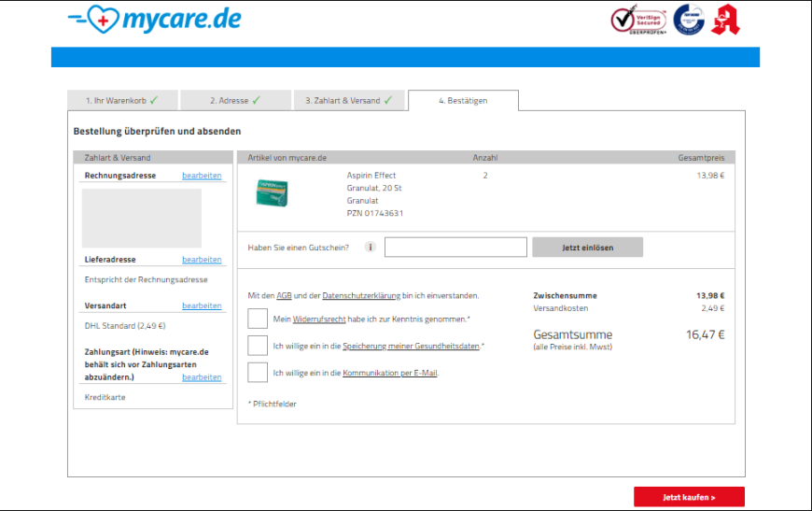Click DHL Standard (2,49 €) text
This screenshot has width=812, height=511.
click(x=125, y=326)
